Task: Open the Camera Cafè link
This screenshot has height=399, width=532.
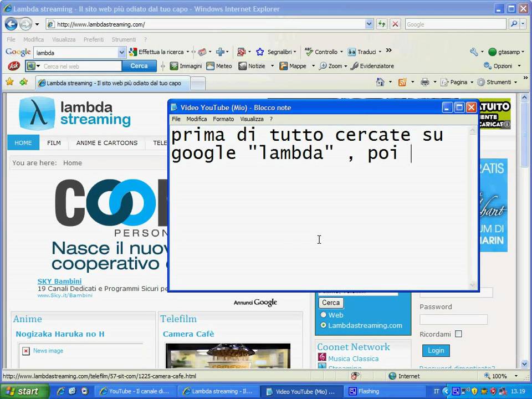Action: coord(188,334)
